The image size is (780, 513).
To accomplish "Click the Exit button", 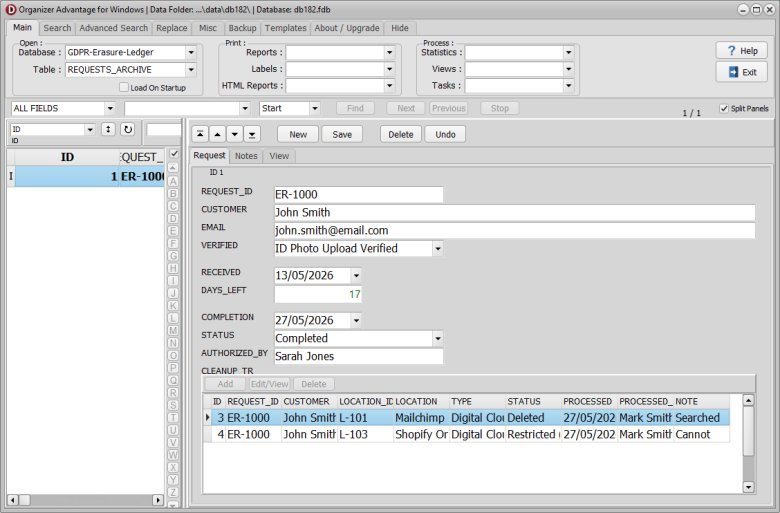I will coord(742,72).
